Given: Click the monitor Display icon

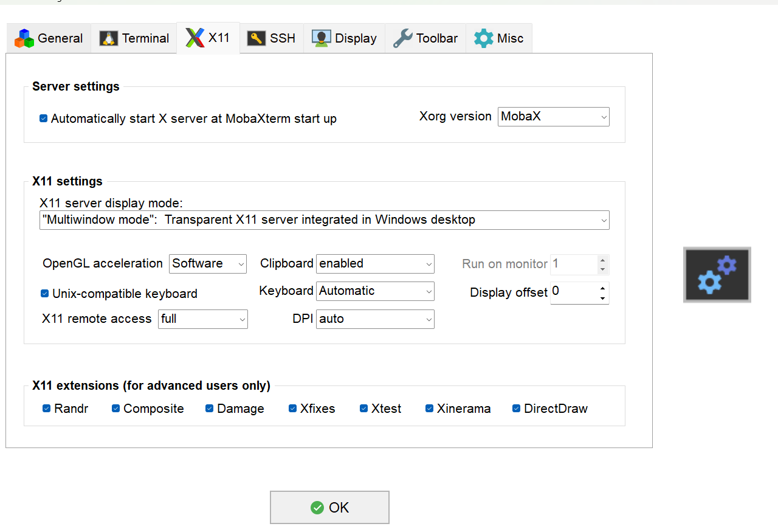Looking at the screenshot, I should tap(322, 38).
